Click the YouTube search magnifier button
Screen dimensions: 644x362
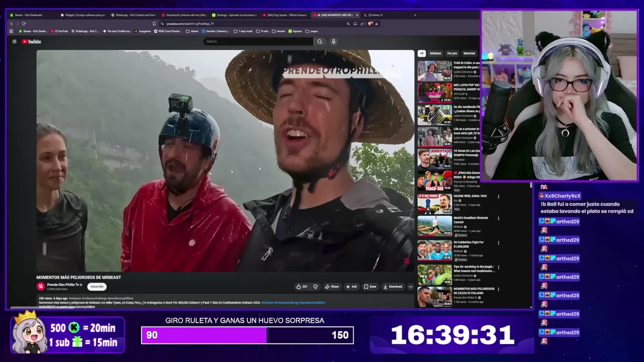(x=319, y=41)
